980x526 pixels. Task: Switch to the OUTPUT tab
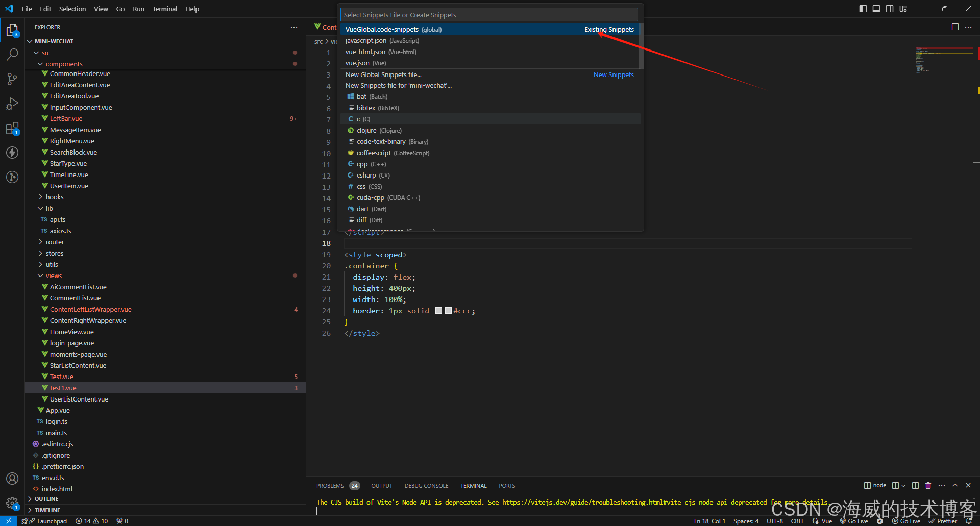click(382, 486)
